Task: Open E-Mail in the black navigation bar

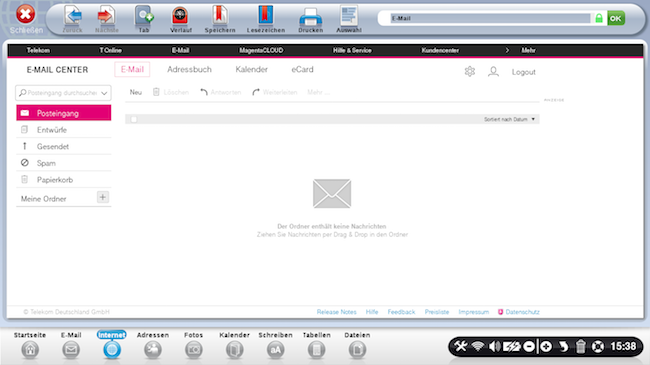Action: [180, 50]
